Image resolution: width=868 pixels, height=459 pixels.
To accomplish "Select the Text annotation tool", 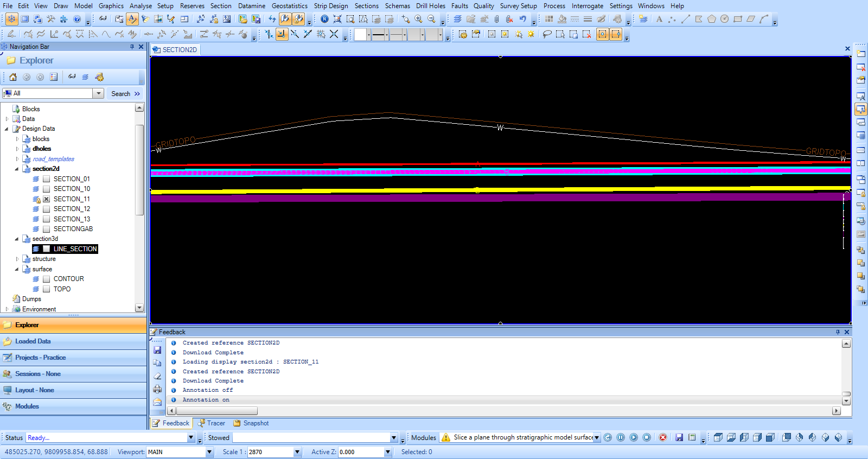I will [x=659, y=19].
